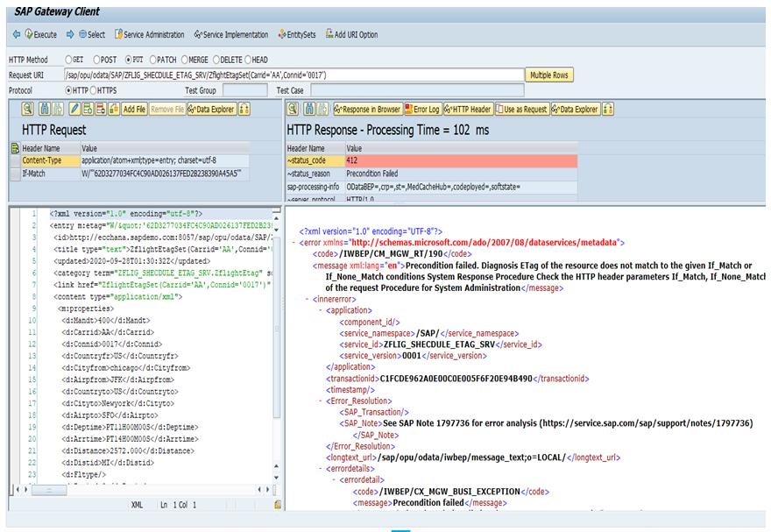Click the 412 status code value
Image resolution: width=771 pixels, height=532 pixels.
(x=461, y=160)
